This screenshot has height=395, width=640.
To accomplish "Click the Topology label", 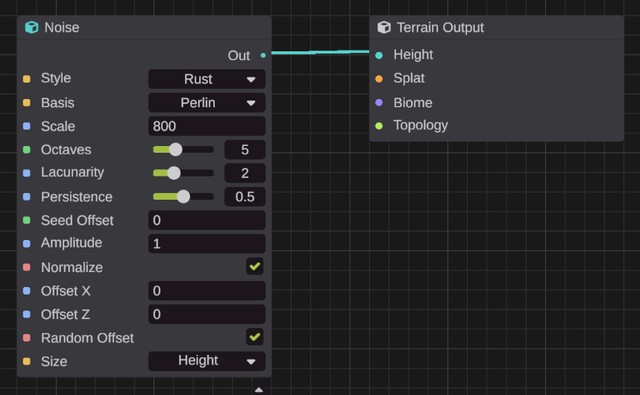I will click(x=420, y=125).
